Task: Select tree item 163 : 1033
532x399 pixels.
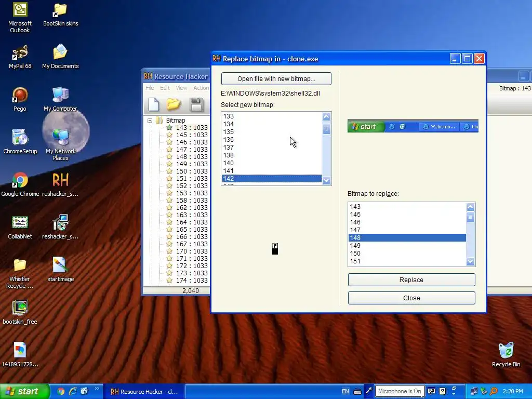Action: coord(192,215)
